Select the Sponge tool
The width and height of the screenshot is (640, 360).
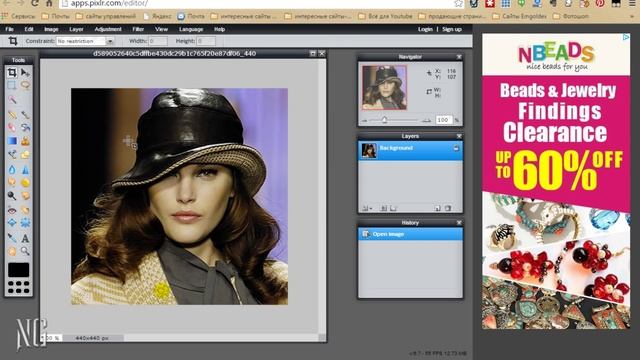(25, 182)
